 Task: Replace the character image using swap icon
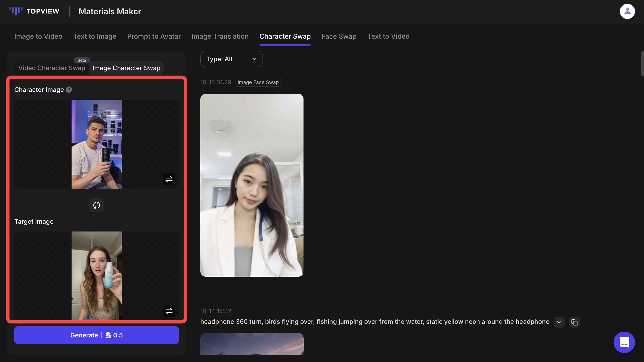(x=169, y=179)
